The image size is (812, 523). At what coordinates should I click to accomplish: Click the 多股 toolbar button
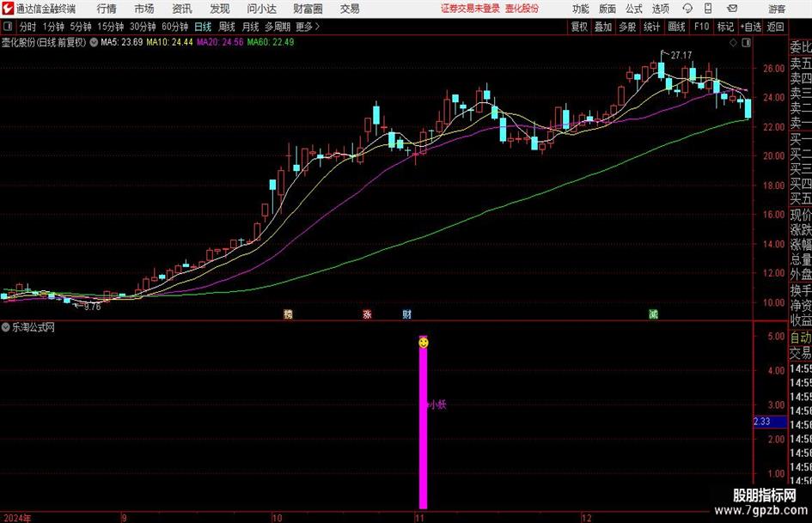coord(627,27)
